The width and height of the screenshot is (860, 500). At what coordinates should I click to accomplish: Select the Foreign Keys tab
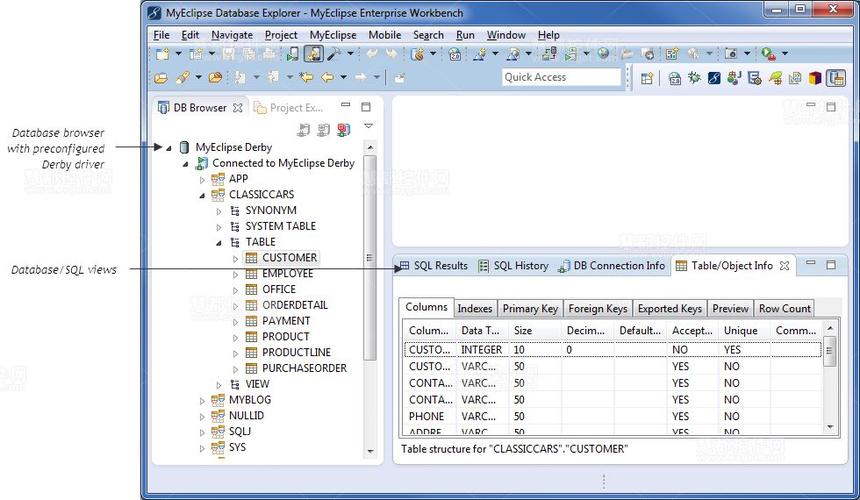[598, 309]
